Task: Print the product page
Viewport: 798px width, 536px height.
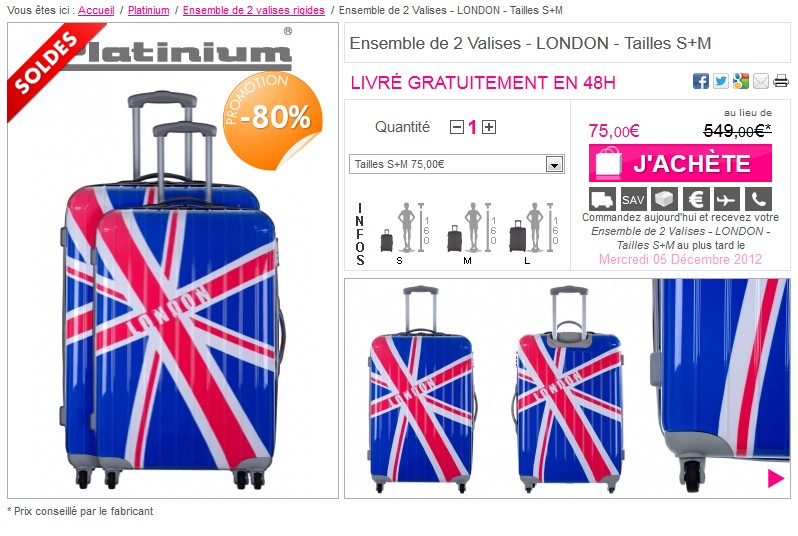Action: (x=781, y=81)
